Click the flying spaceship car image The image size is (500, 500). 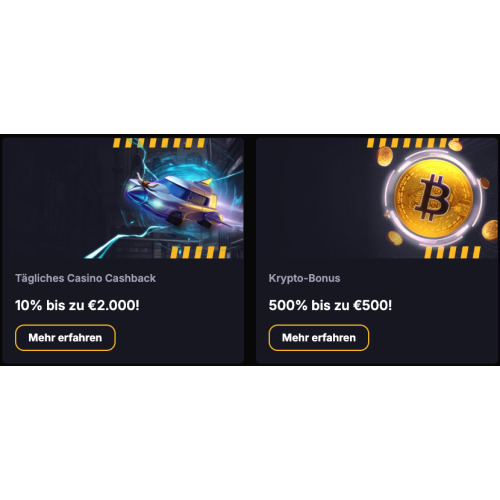pyautogui.click(x=177, y=202)
